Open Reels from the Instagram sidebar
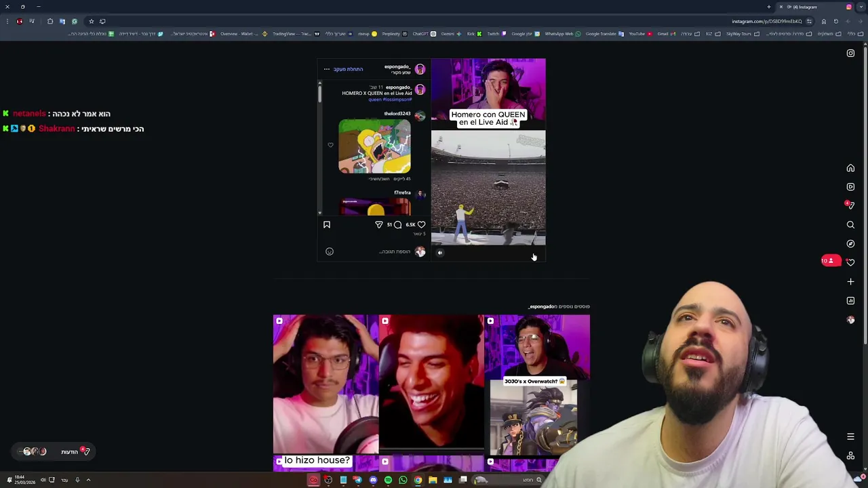Image resolution: width=868 pixels, height=488 pixels. [850, 187]
